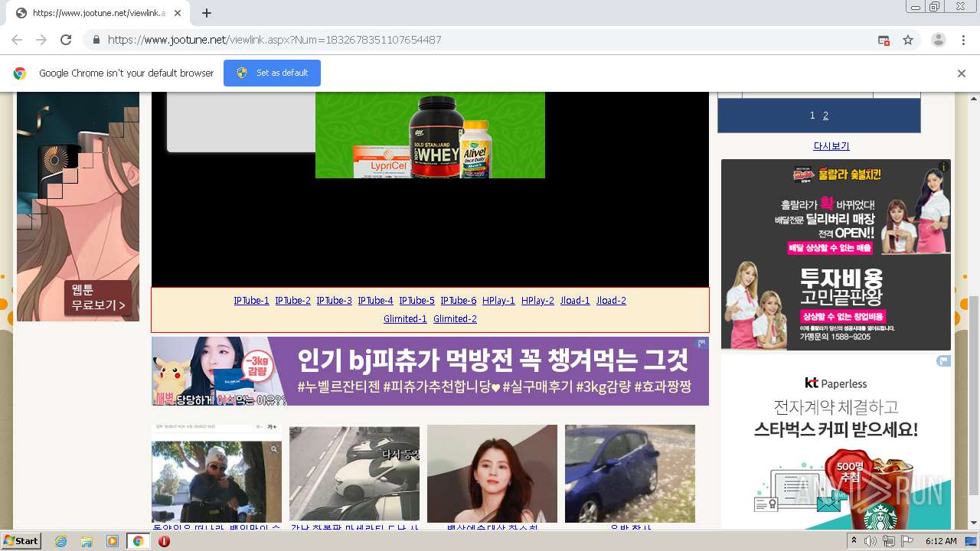Image resolution: width=980 pixels, height=551 pixels.
Task: Click the kt Paperless Starbucks ad
Action: coord(836,442)
